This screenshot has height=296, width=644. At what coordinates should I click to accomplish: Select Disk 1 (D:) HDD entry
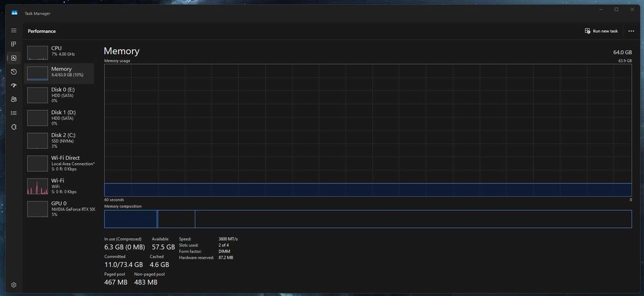pos(60,117)
